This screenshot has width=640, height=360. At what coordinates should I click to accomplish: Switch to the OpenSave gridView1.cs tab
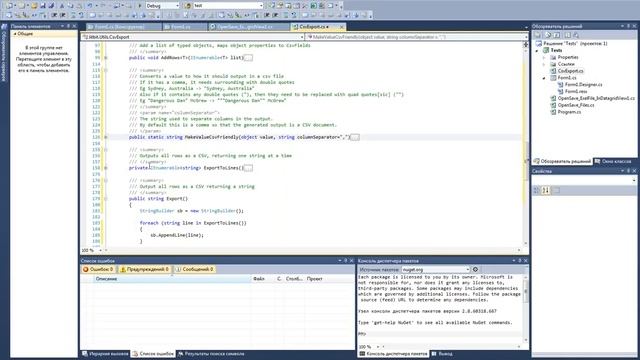249,27
